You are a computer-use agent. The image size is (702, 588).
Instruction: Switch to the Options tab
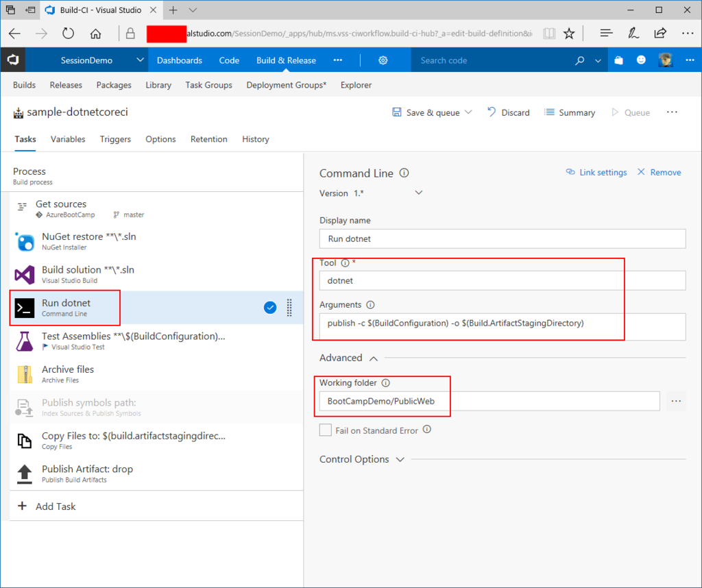160,139
